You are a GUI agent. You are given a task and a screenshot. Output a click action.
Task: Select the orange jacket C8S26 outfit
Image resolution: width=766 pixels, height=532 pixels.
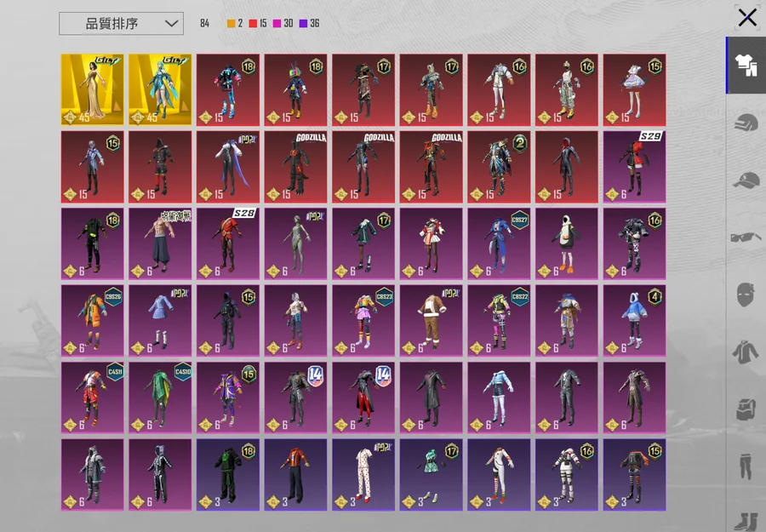(92, 321)
